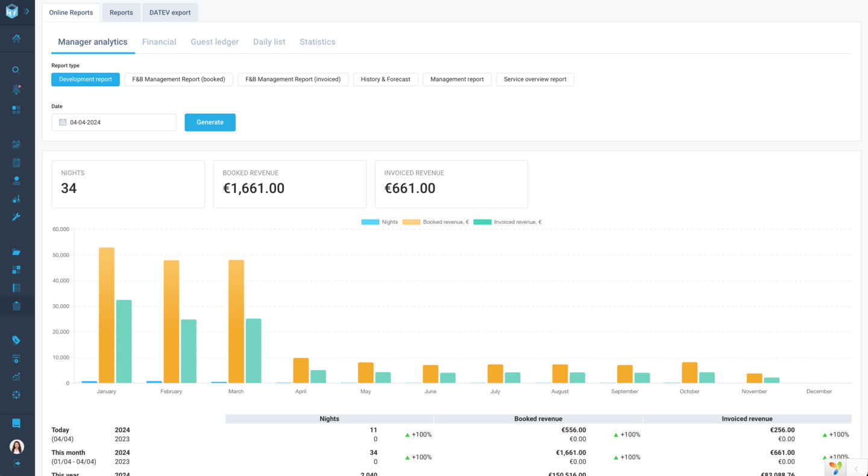Select the Guest ledger tab
Screen dimensions: 868x476
[215, 42]
